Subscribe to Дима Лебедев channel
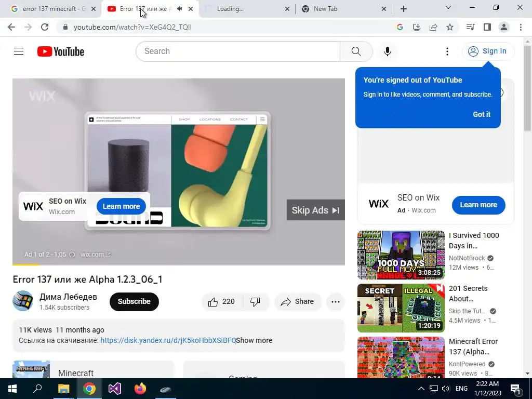Screen dimensions: 532x399 point(134,302)
